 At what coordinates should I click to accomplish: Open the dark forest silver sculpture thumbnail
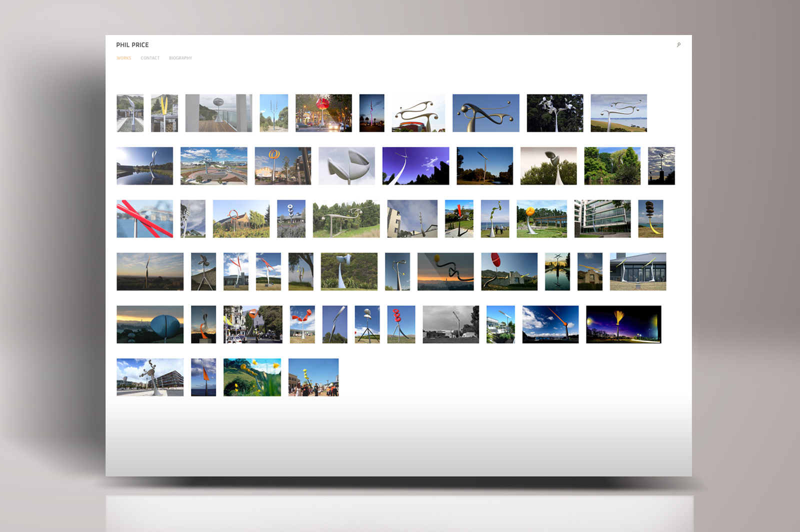[554, 113]
